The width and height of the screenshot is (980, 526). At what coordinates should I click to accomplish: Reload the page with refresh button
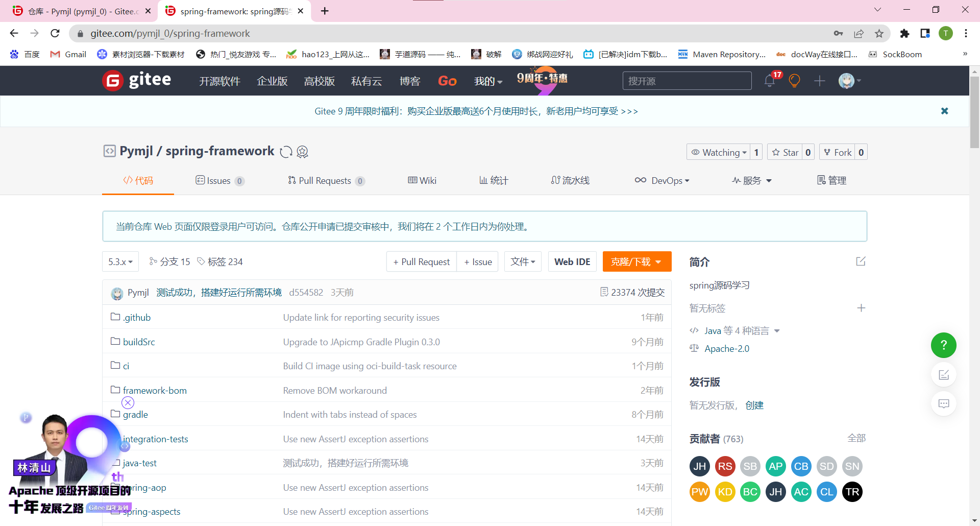coord(55,33)
